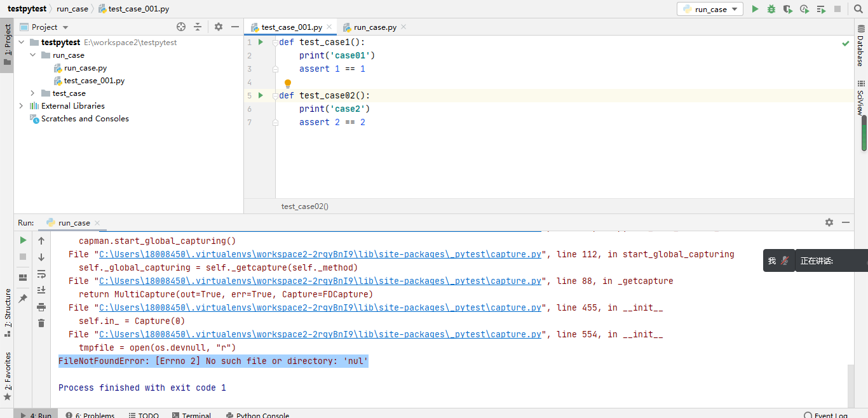Toggle the 7: Structure side tab
Screen dimensions: 868x418
click(x=7, y=312)
